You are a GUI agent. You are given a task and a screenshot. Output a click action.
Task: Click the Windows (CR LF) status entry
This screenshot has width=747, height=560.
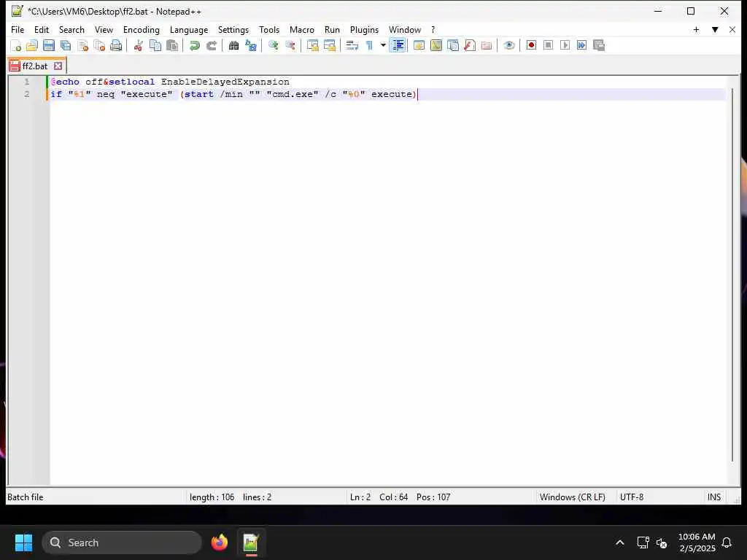tap(572, 497)
